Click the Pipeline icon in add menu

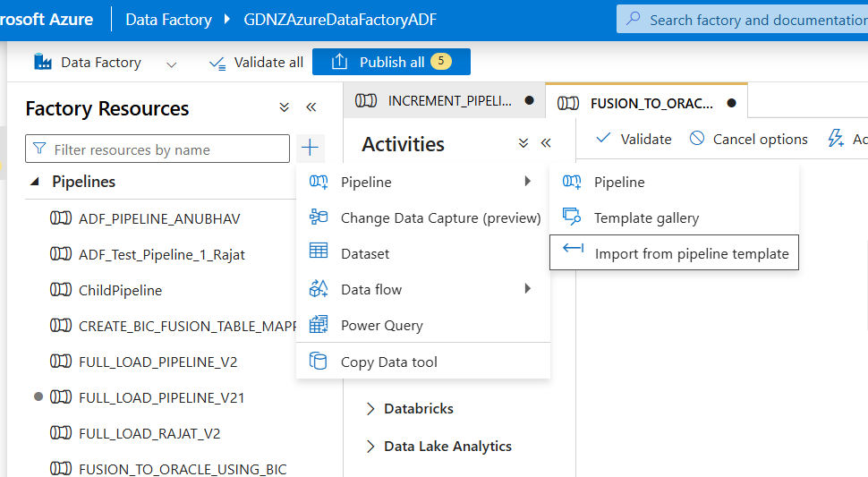pos(319,182)
